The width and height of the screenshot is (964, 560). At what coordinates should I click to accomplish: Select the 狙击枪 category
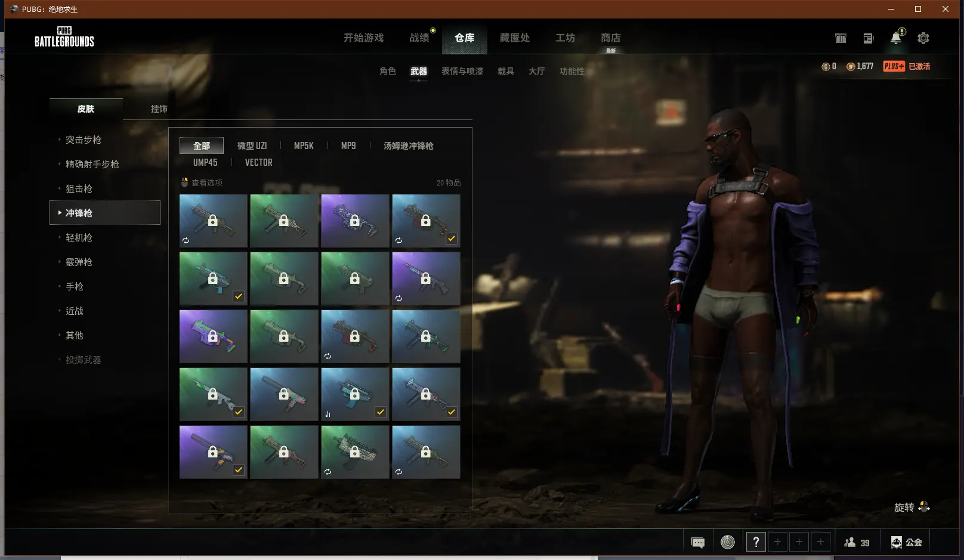pyautogui.click(x=79, y=188)
